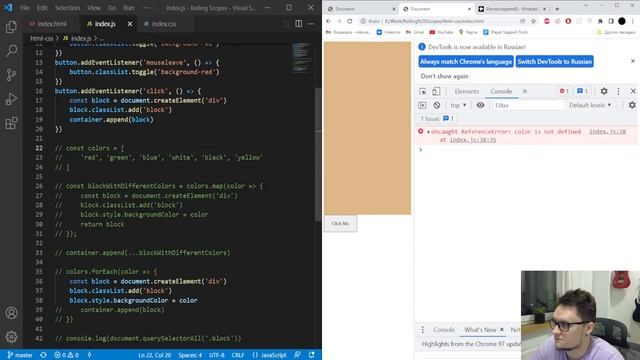Open the Explorer view in VS Code

pyautogui.click(x=11, y=27)
